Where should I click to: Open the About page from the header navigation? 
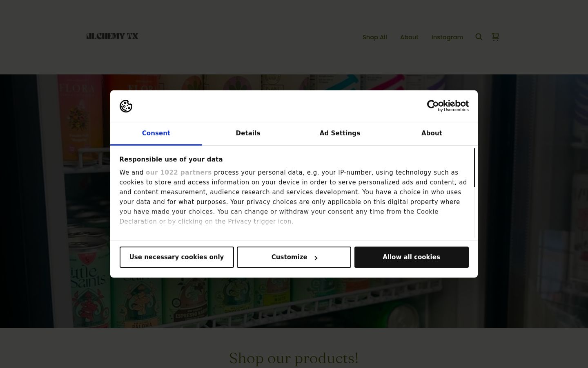[409, 37]
